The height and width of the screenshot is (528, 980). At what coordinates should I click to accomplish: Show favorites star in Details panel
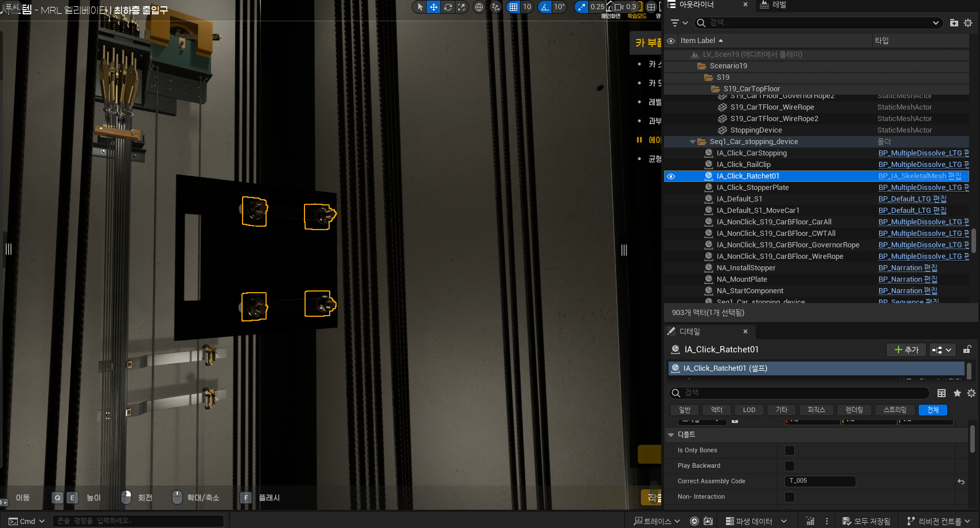click(x=957, y=393)
